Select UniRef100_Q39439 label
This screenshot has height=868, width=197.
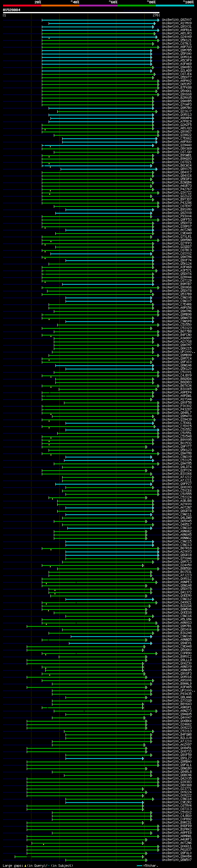pos(177,419)
